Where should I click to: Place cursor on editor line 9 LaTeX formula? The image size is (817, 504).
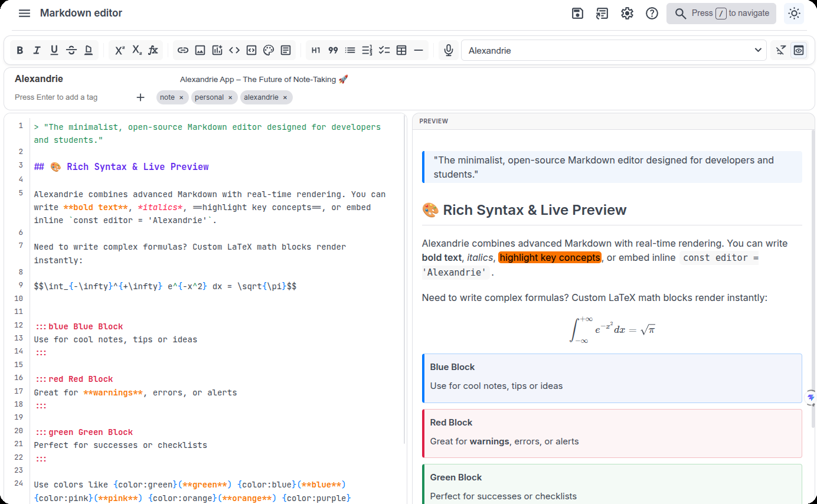[x=165, y=286]
